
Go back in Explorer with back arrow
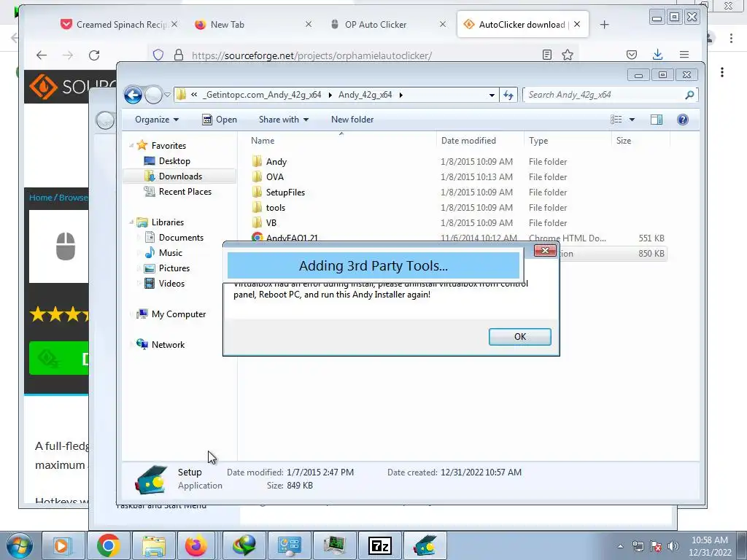click(133, 95)
